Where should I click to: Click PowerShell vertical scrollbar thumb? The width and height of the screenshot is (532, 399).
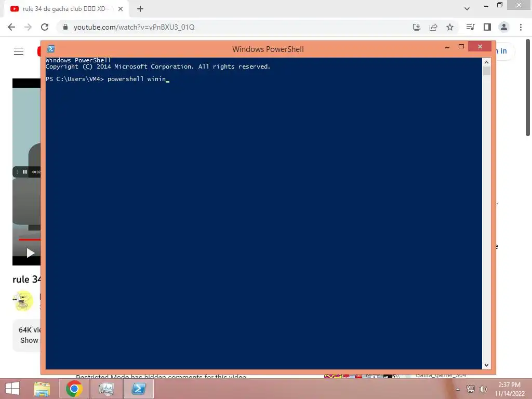coord(486,71)
